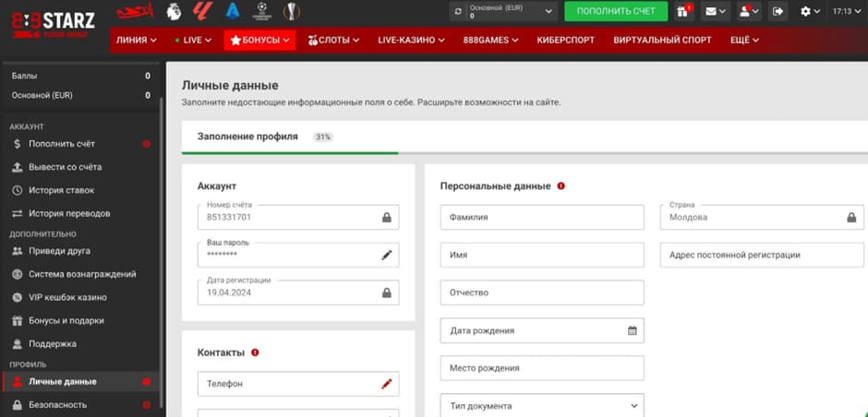Expand the LIVE-КАЗИНО menu dropdown
868x417 pixels.
[x=411, y=40]
